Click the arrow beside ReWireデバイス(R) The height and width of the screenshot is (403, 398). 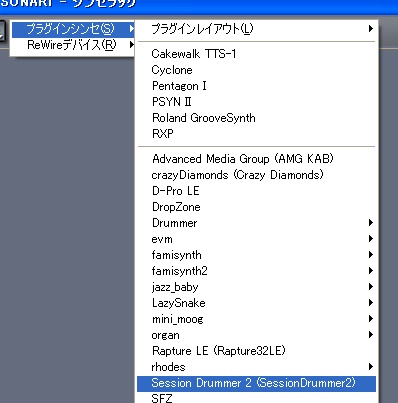[132, 44]
